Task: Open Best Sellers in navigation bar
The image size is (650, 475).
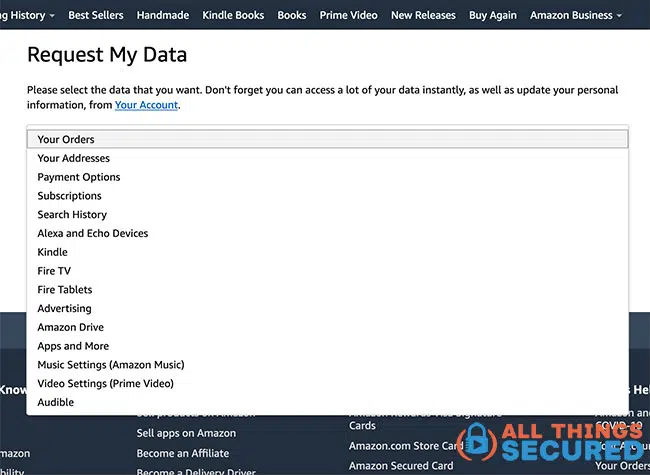Action: coord(96,15)
